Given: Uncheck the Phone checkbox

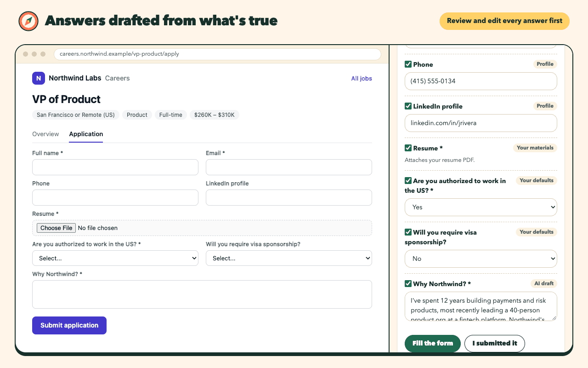Looking at the screenshot, I should pos(408,64).
